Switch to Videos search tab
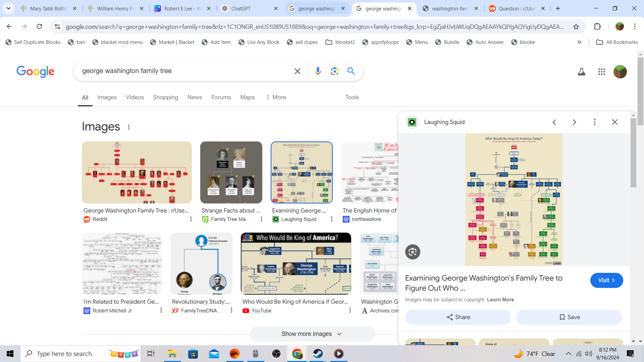This screenshot has height=362, width=644. [x=135, y=97]
